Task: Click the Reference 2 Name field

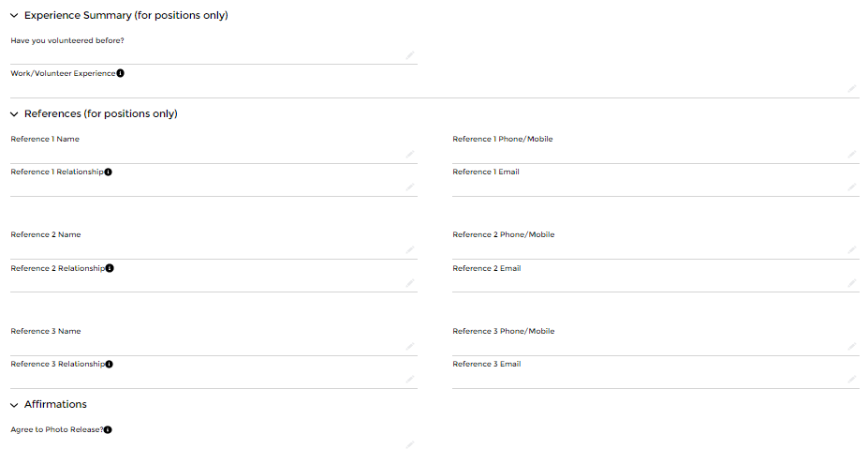Action: (x=206, y=249)
